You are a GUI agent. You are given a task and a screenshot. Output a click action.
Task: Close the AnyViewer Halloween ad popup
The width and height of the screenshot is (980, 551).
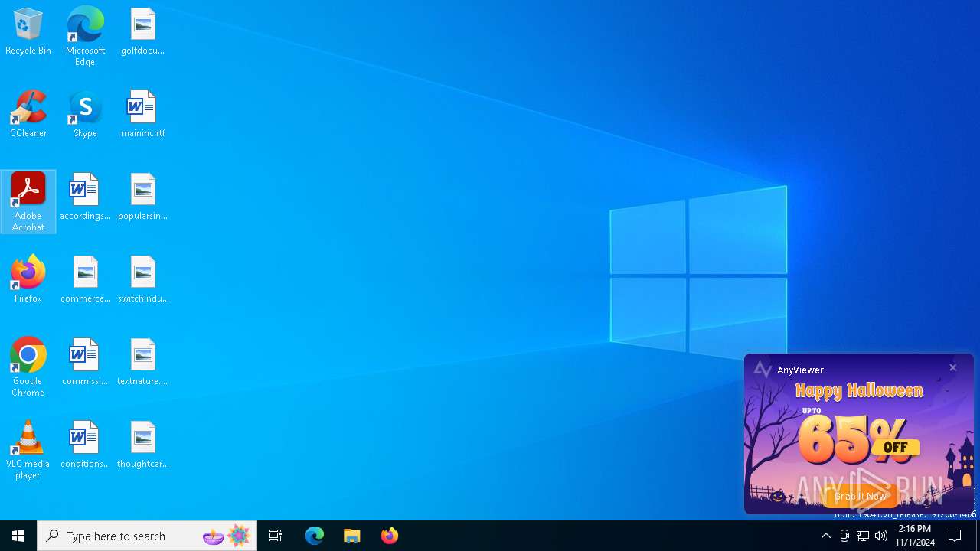click(952, 368)
